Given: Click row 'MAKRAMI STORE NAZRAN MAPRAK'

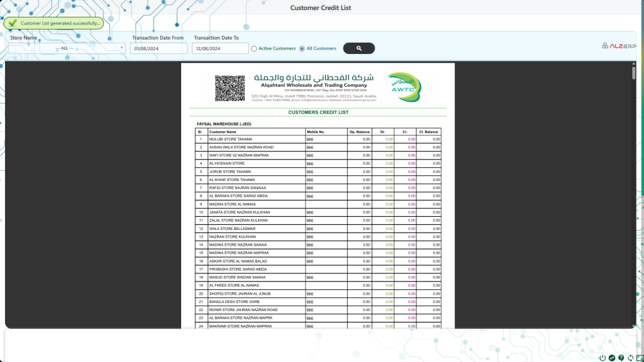Looking at the screenshot, I should [318, 326].
